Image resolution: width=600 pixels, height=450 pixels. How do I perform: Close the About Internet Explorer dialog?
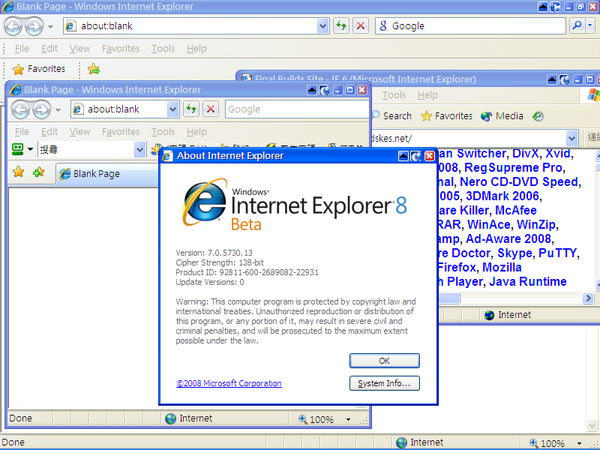point(429,156)
